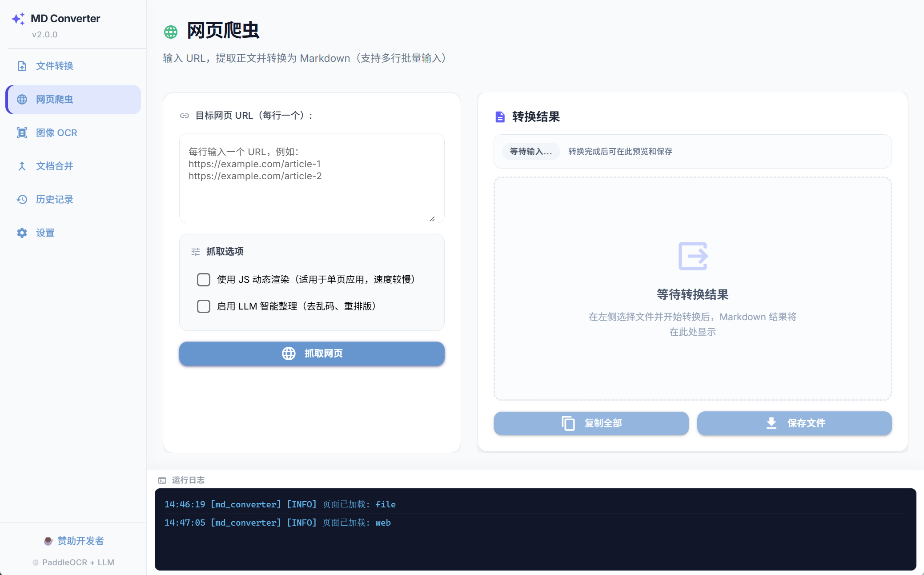This screenshot has height=575, width=924.
Task: Click the 复制全部 button
Action: 591,423
